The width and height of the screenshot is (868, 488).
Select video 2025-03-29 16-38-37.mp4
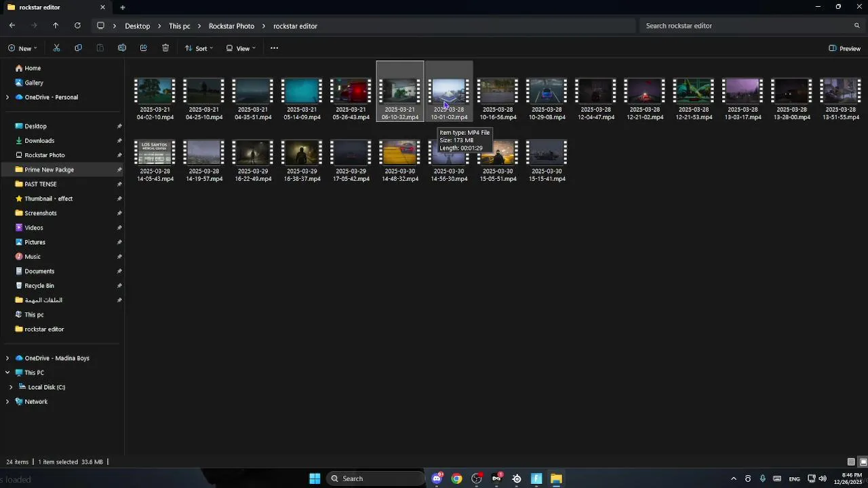pyautogui.click(x=302, y=161)
